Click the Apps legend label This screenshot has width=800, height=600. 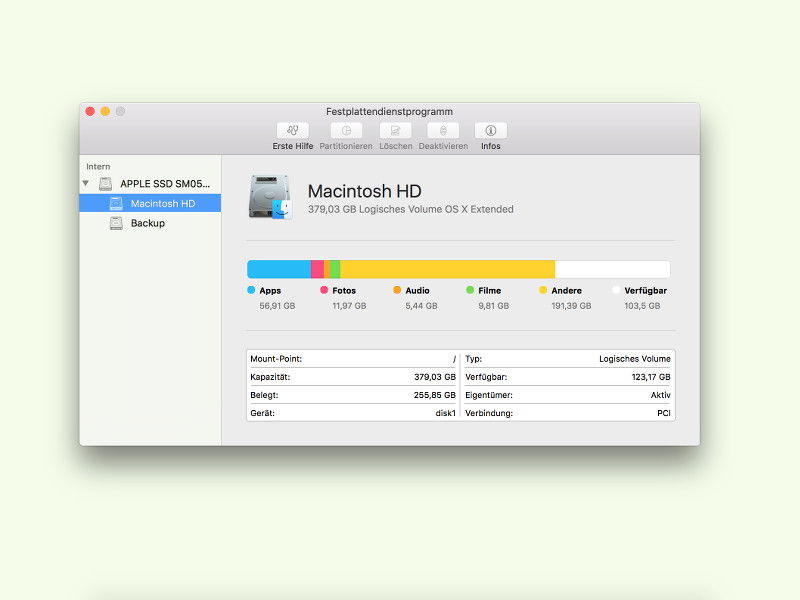point(270,290)
